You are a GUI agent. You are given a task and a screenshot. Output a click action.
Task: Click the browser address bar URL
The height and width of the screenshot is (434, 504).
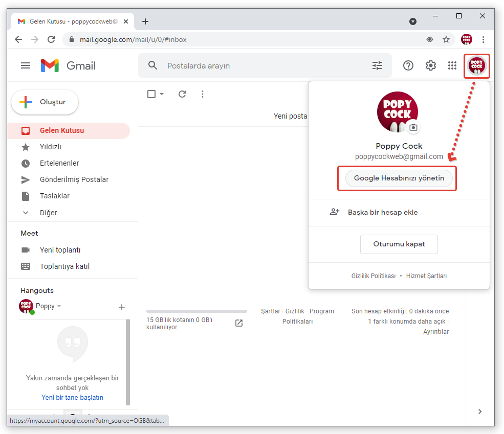[133, 39]
